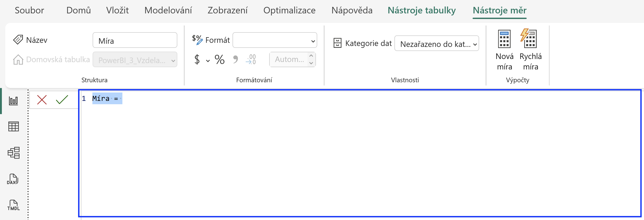Switch to the Domů tab

tap(78, 10)
